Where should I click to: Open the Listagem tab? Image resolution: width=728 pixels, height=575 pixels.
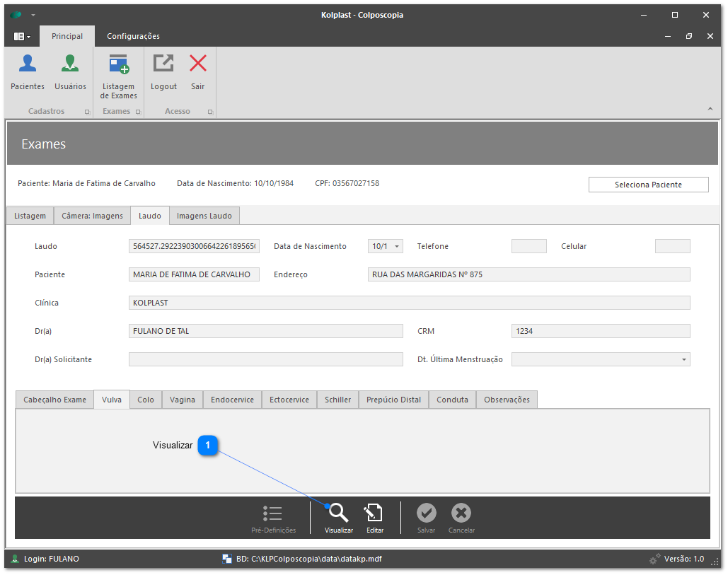30,216
